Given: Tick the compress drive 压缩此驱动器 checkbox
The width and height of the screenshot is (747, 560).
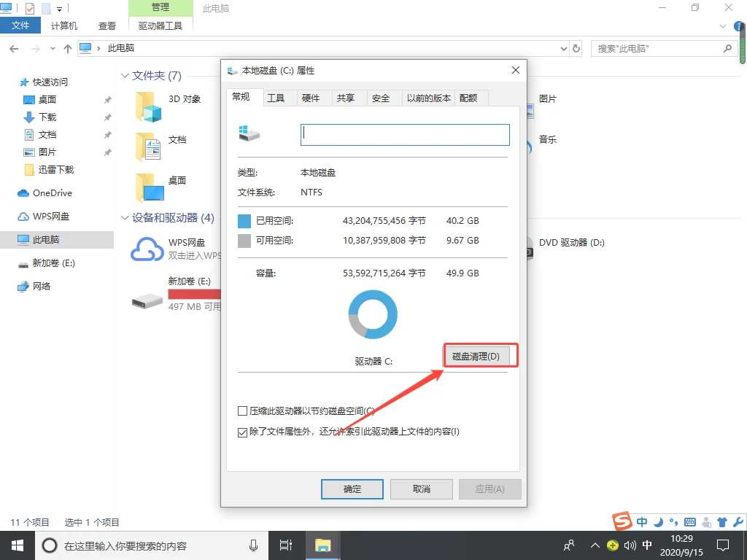Looking at the screenshot, I should coord(242,411).
